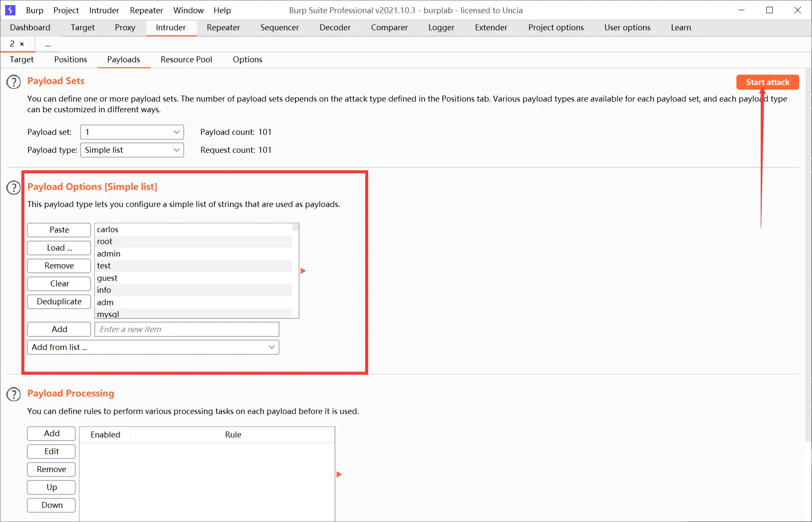The width and height of the screenshot is (812, 522).
Task: Open Payload Sets help icon
Action: tap(14, 82)
